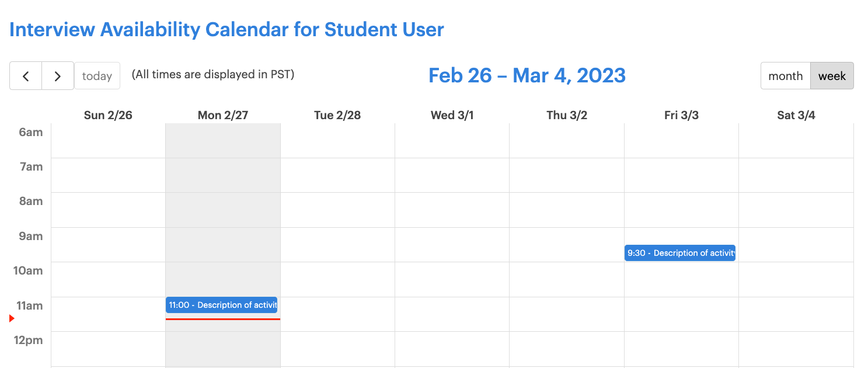Click the Thu 3/2 column header
Viewport: 868px width, 368px height.
[567, 115]
